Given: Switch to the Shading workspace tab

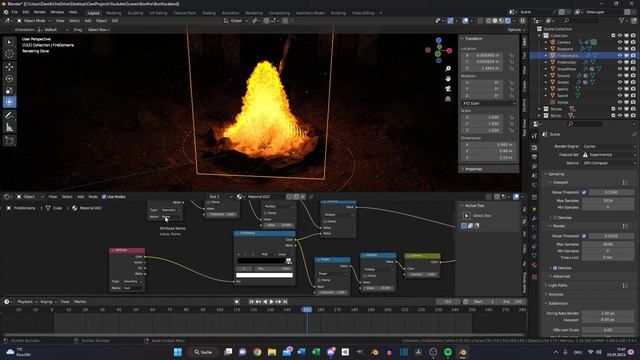Looking at the screenshot, I should (x=209, y=13).
